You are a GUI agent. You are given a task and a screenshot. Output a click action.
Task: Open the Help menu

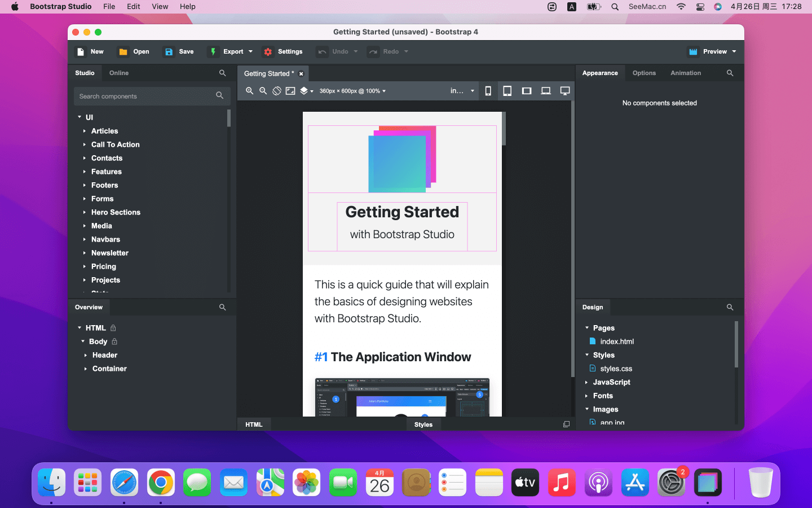(x=188, y=7)
